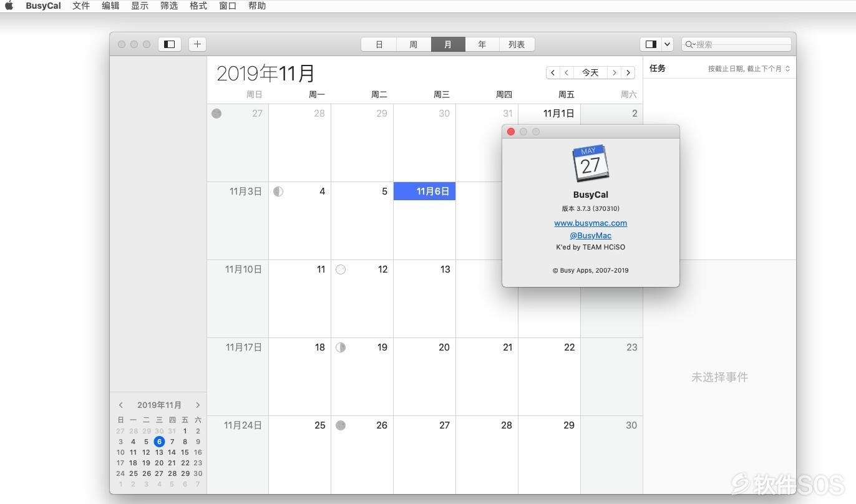The image size is (856, 504).
Task: Click BusyCal calendar app icon in About
Action: point(590,164)
